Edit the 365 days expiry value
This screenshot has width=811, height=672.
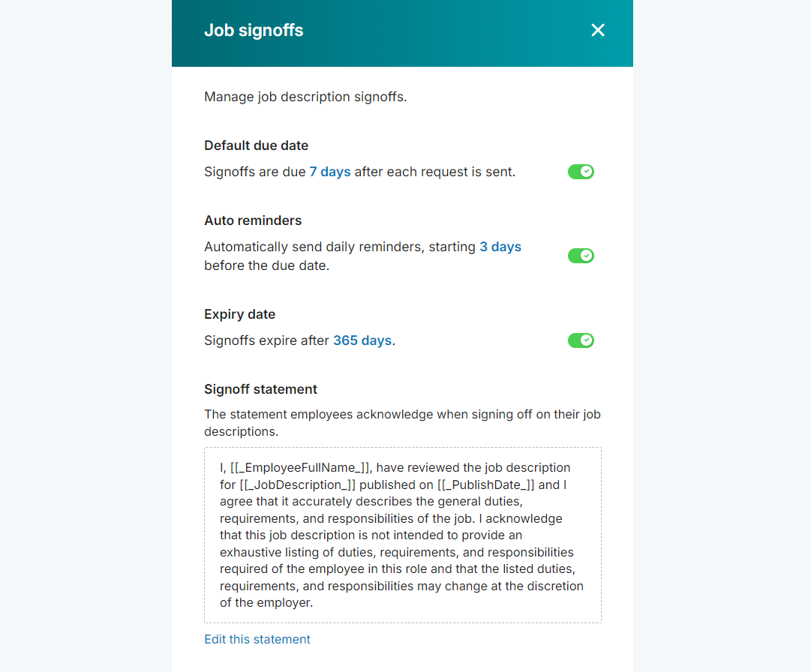[x=362, y=340]
